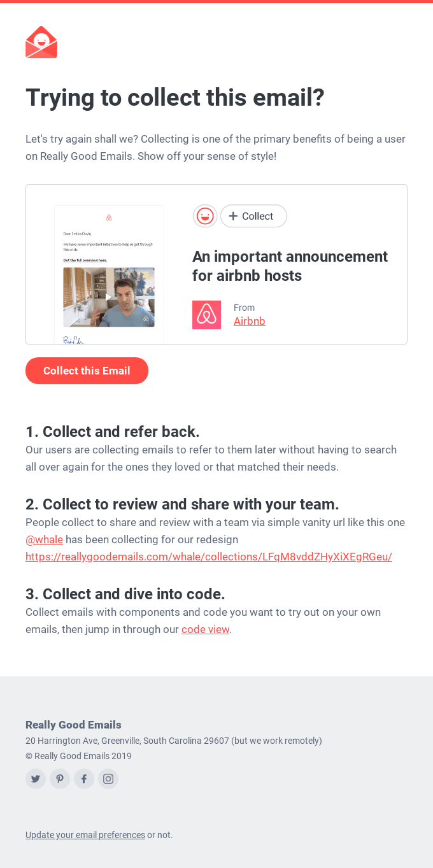433x868 pixels.
Task: Click the Really Good Emails envelope logo
Action: point(41,42)
